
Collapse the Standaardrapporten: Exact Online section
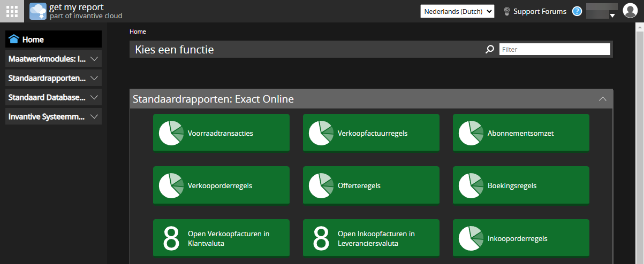[x=603, y=99]
